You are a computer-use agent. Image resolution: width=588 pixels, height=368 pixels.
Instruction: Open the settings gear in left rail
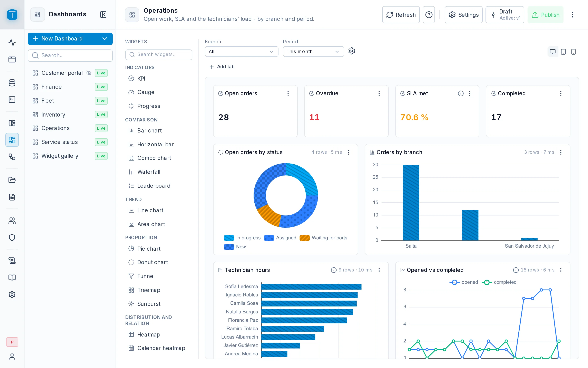pos(12,295)
